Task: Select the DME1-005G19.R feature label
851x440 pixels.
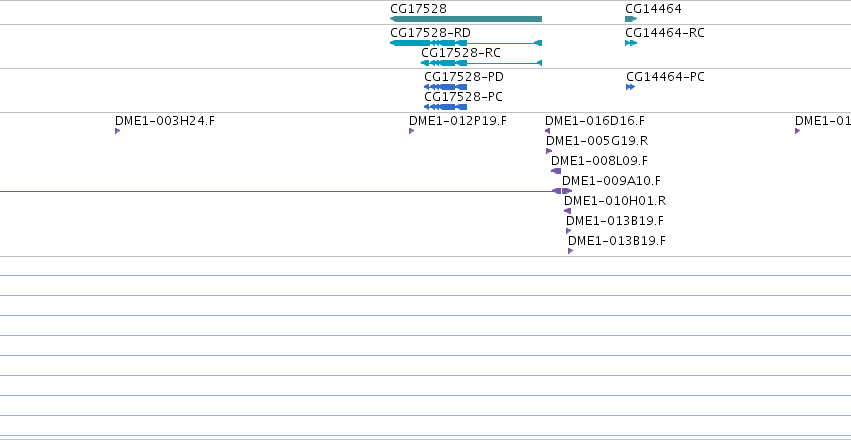Action: (597, 141)
